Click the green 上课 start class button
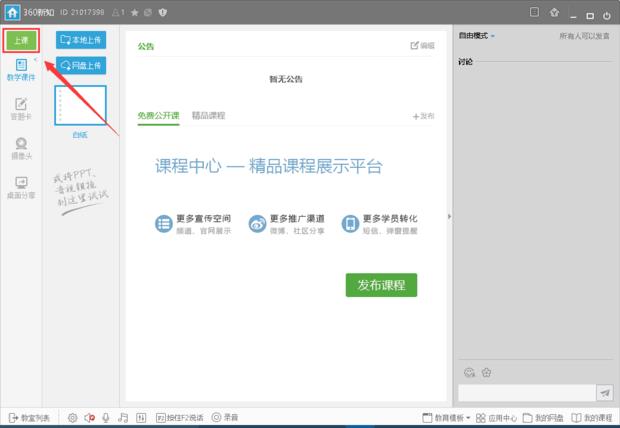620x428 pixels. pyautogui.click(x=21, y=40)
